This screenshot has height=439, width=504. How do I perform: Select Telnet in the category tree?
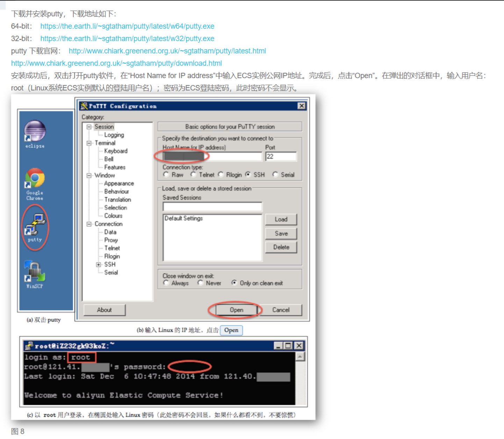pos(112,248)
